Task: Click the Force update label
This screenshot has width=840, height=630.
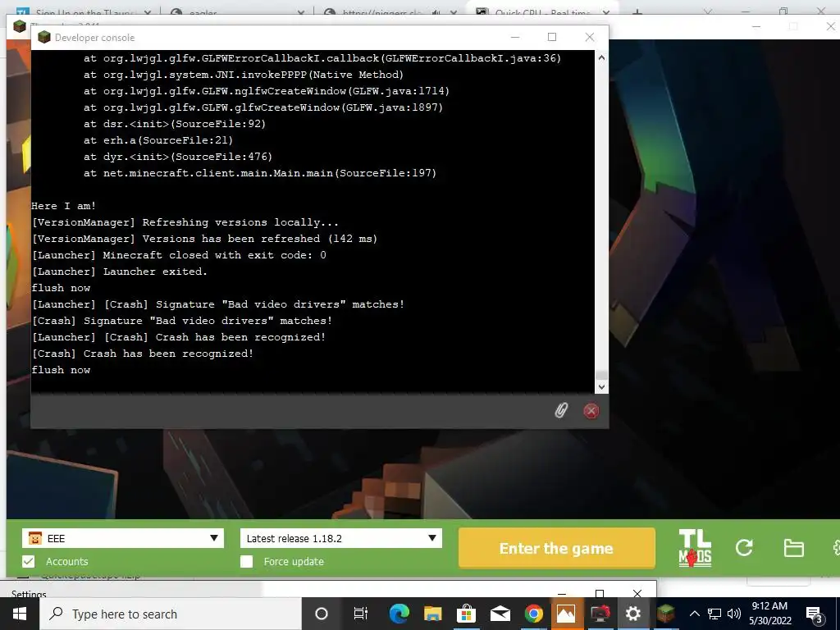Action: pyautogui.click(x=294, y=561)
